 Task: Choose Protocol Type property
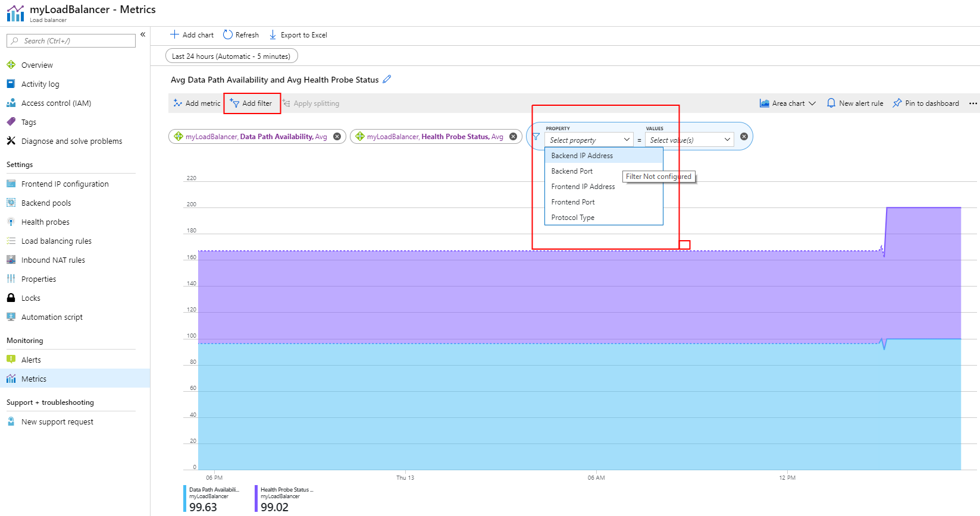coord(604,218)
